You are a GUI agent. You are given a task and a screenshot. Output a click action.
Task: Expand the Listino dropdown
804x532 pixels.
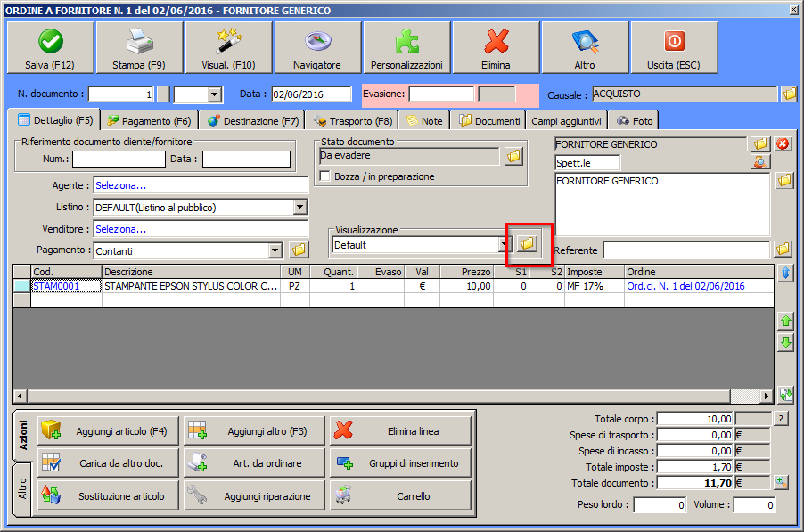click(300, 207)
